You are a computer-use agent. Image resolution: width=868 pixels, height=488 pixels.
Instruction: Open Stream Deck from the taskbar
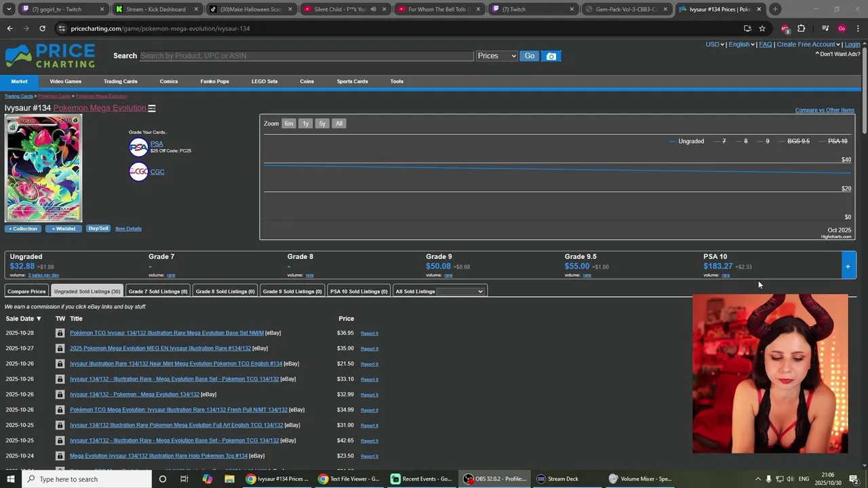pos(557,479)
